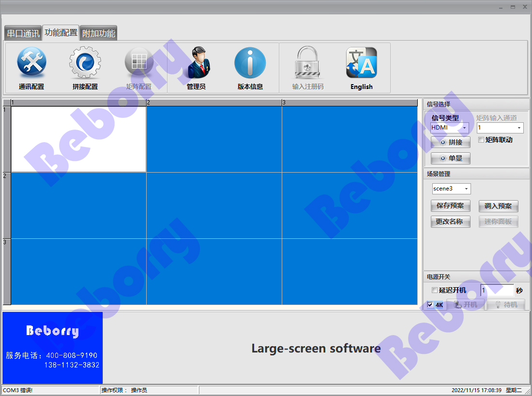Select the screen cell in row 2 column 2
Image resolution: width=532 pixels, height=396 pixels.
[214, 205]
